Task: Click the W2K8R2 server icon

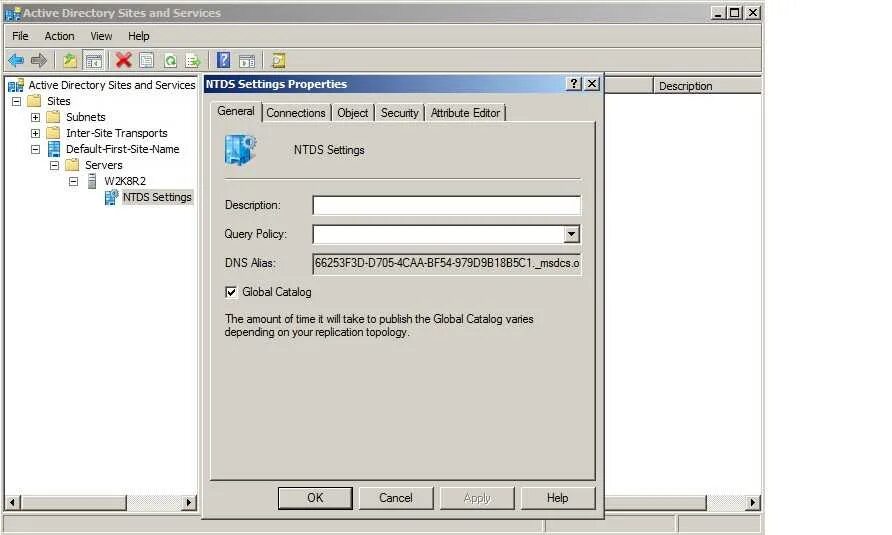Action: (x=92, y=181)
